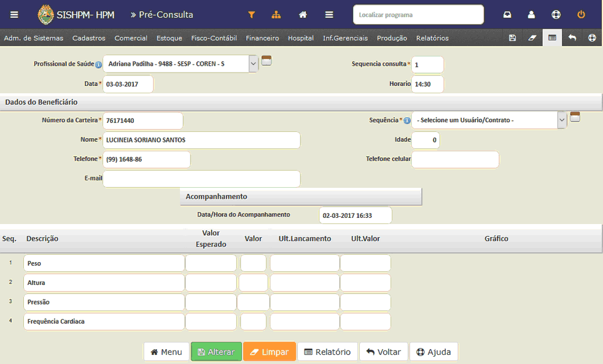603x364 pixels.
Task: Click the lifebuoy support icon in header
Action: [x=556, y=15]
